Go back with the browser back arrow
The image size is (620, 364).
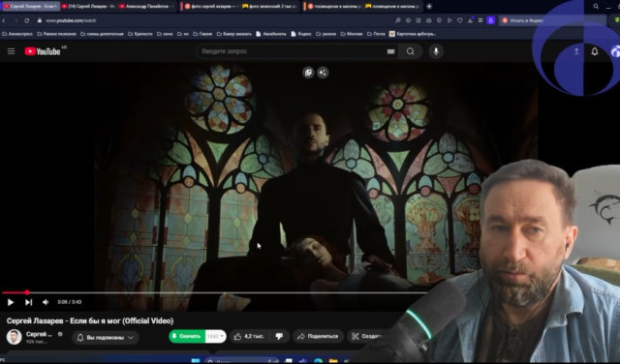click(4, 20)
